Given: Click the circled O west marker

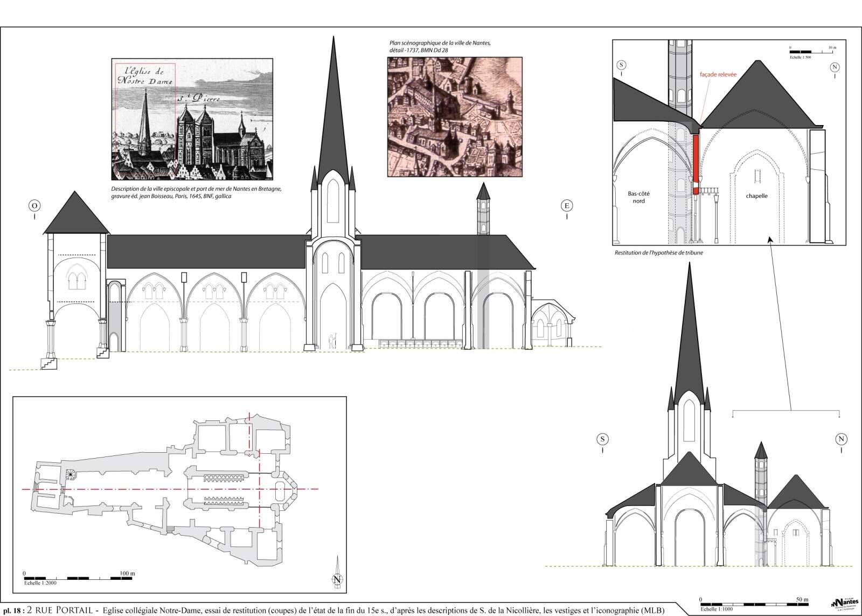Looking at the screenshot, I should tap(34, 205).
